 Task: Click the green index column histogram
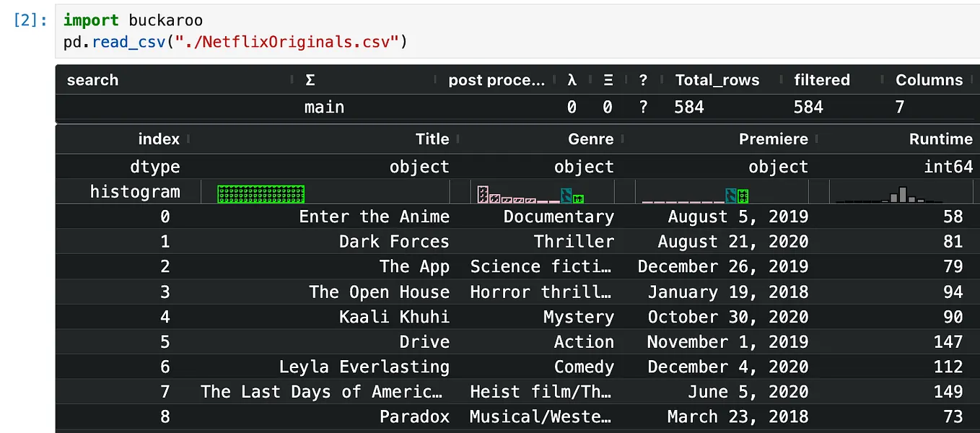click(x=261, y=192)
